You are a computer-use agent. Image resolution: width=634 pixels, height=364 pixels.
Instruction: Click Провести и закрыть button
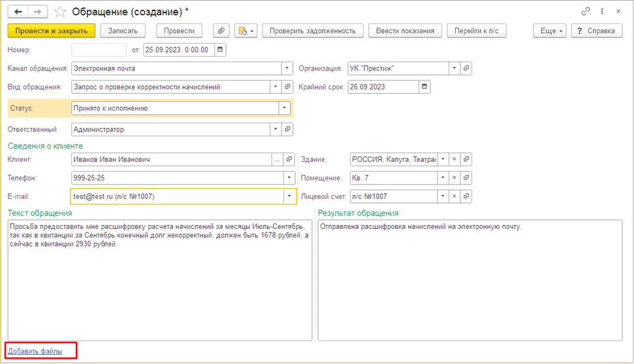[52, 31]
